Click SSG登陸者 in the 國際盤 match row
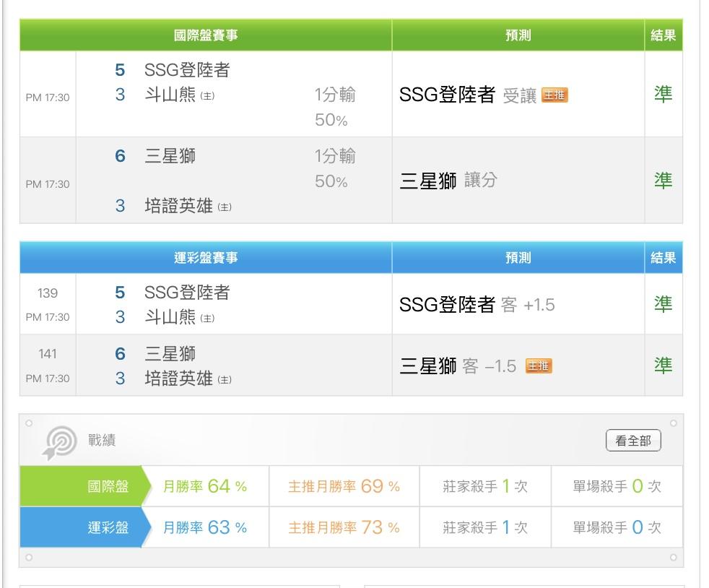Viewport: 709px width, 588px height. (x=187, y=70)
